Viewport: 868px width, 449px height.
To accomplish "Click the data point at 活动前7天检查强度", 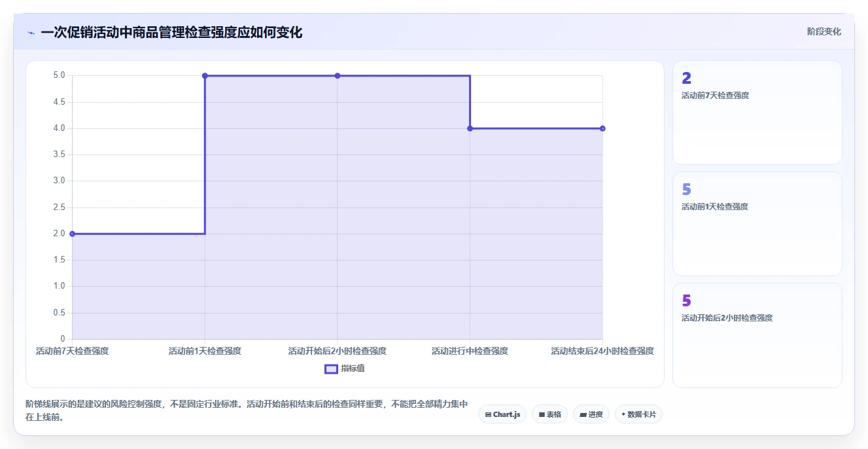I will tap(73, 234).
